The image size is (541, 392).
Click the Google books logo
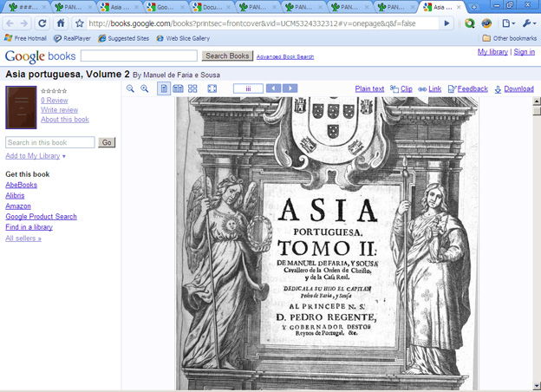click(40, 56)
